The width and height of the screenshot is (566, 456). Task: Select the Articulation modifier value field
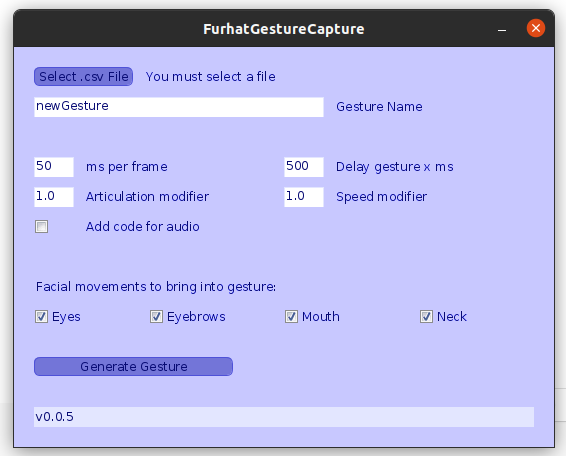[54, 197]
